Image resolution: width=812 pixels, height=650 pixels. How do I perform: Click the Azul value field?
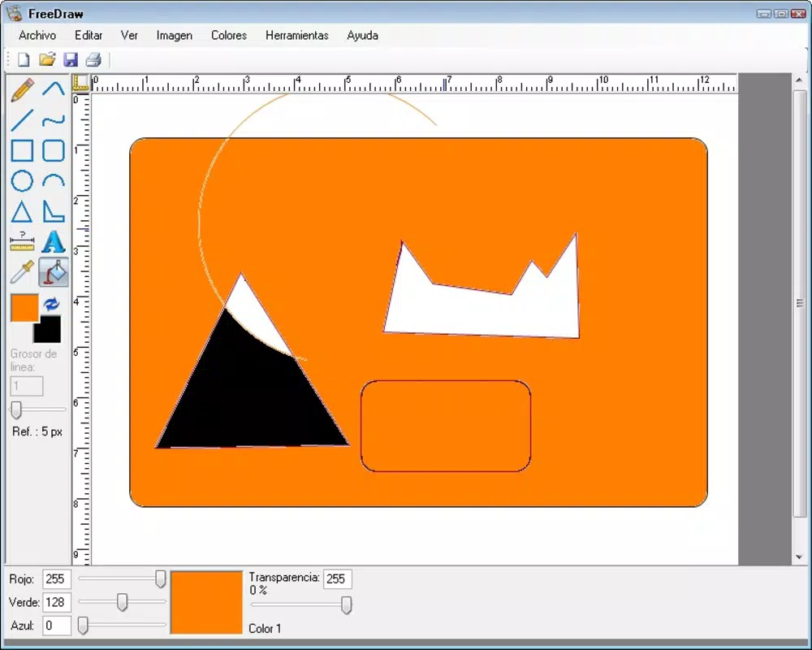point(57,626)
